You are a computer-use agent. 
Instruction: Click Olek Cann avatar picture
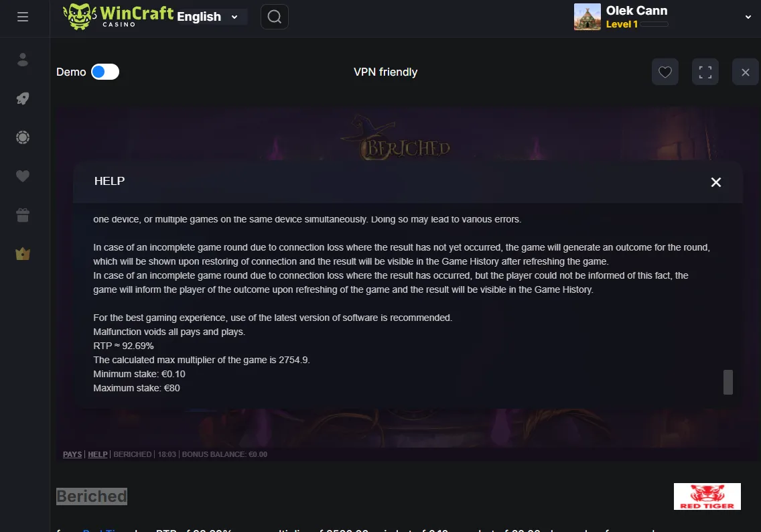click(587, 17)
